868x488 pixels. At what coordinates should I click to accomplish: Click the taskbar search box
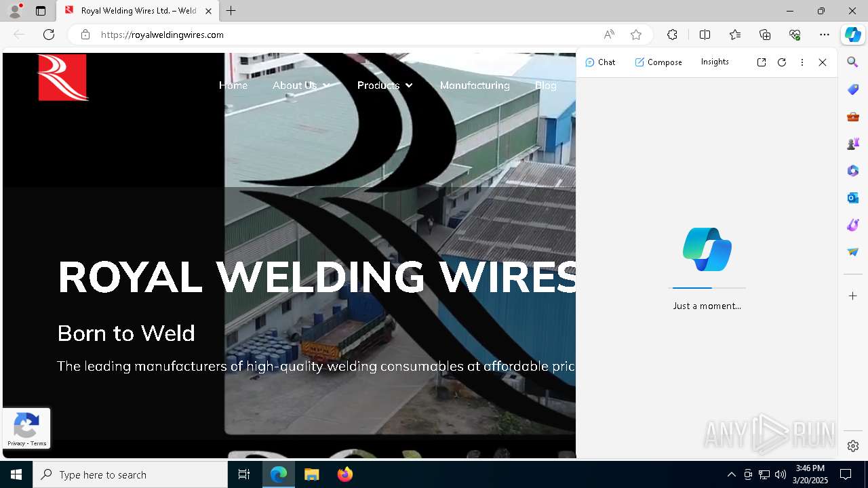pyautogui.click(x=130, y=474)
